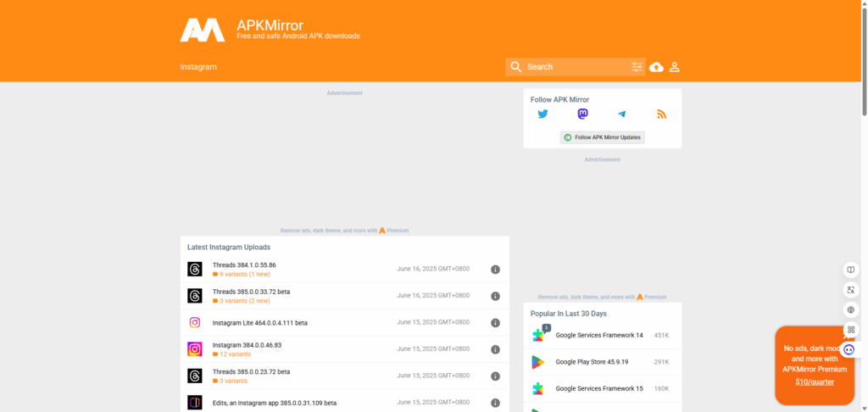This screenshot has width=868, height=412.
Task: Click the Edits app icon
Action: pos(195,402)
